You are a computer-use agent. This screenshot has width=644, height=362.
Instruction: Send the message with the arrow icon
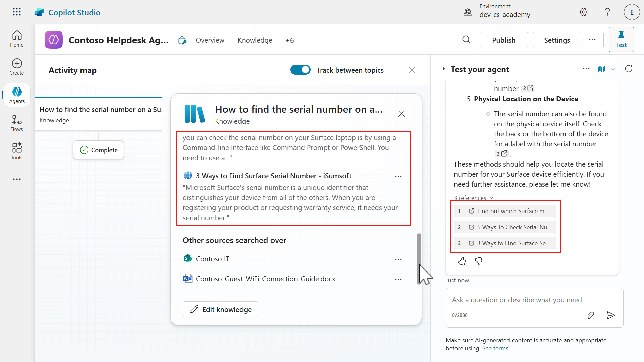point(611,315)
